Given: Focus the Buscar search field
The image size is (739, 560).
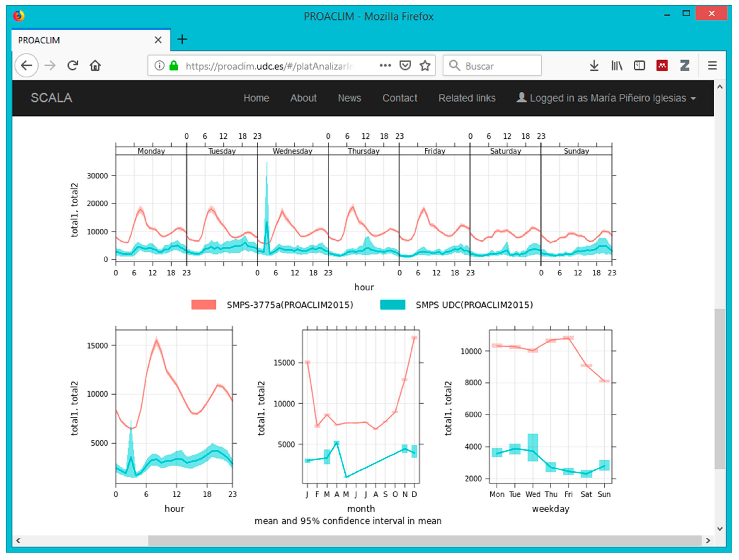Looking at the screenshot, I should pyautogui.click(x=498, y=66).
